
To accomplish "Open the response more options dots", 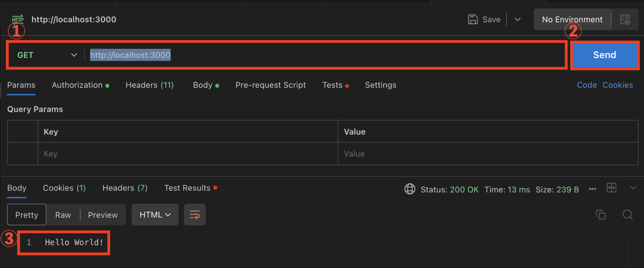I will click(593, 189).
